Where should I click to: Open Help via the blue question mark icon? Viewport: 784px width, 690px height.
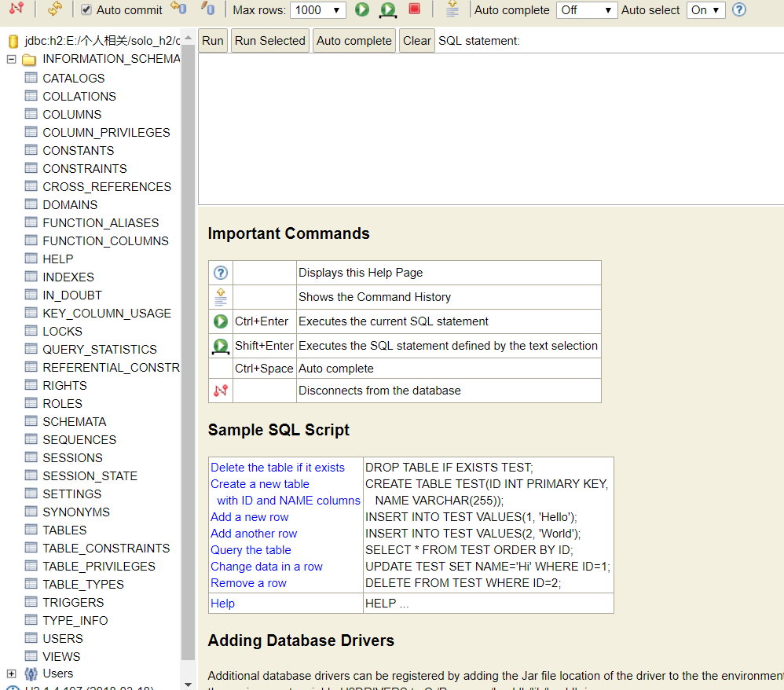[738, 9]
